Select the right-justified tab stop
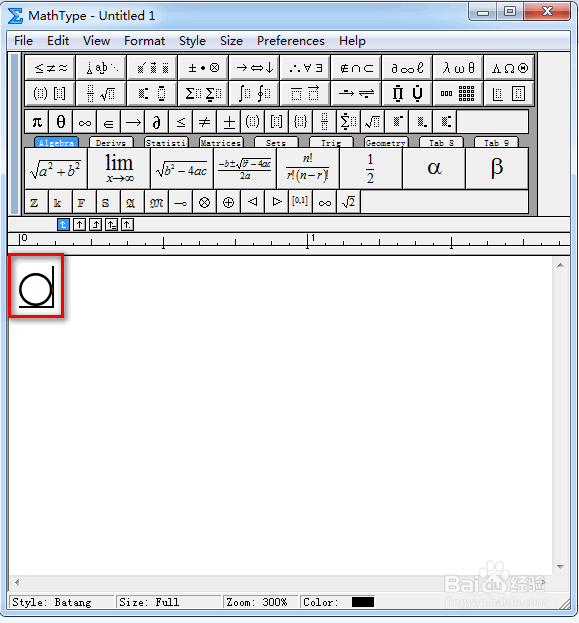 click(x=95, y=225)
